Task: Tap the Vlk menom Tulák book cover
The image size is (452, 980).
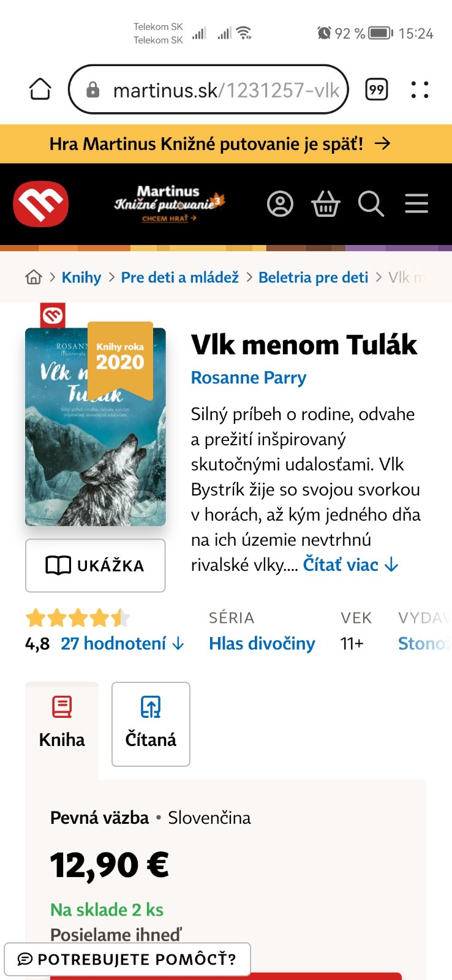Action: [96, 427]
